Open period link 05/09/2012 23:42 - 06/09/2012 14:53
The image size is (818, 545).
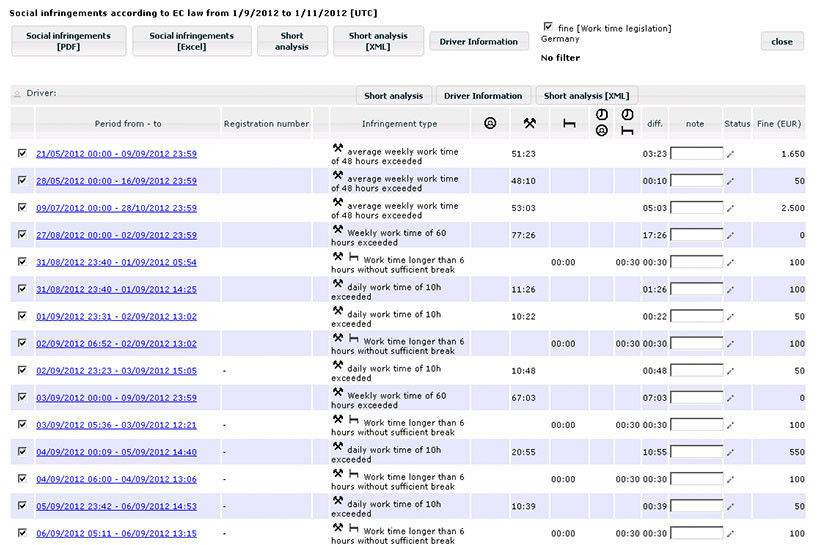click(x=116, y=506)
